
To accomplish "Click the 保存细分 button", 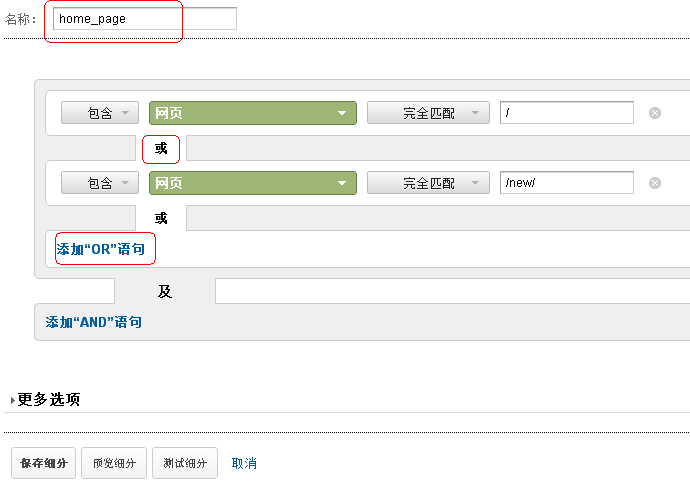I will (x=44, y=464).
